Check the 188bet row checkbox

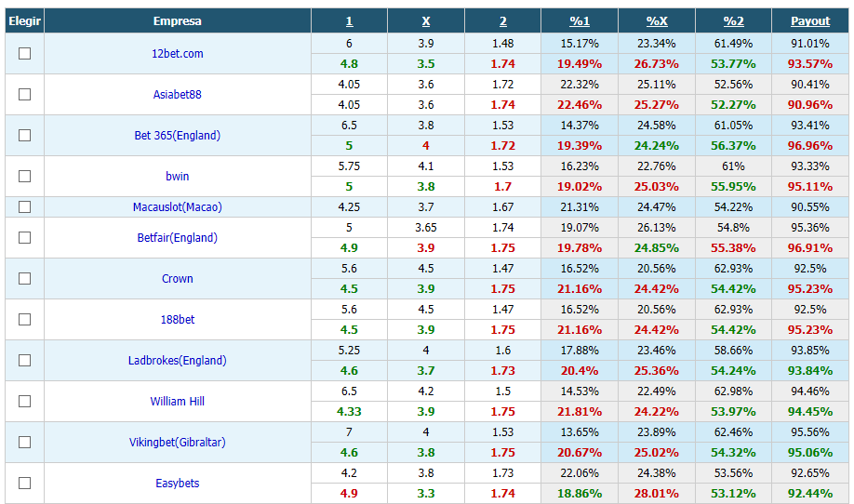tap(24, 320)
